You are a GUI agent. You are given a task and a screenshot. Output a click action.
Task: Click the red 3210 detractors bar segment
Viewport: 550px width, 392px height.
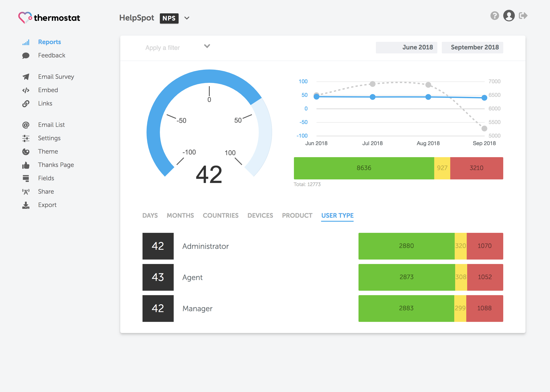point(476,168)
